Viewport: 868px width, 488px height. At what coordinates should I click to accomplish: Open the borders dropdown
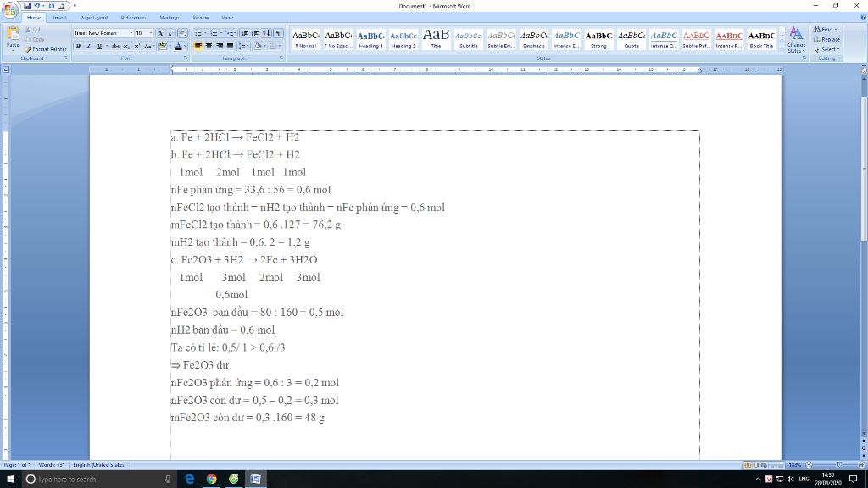click(x=280, y=46)
